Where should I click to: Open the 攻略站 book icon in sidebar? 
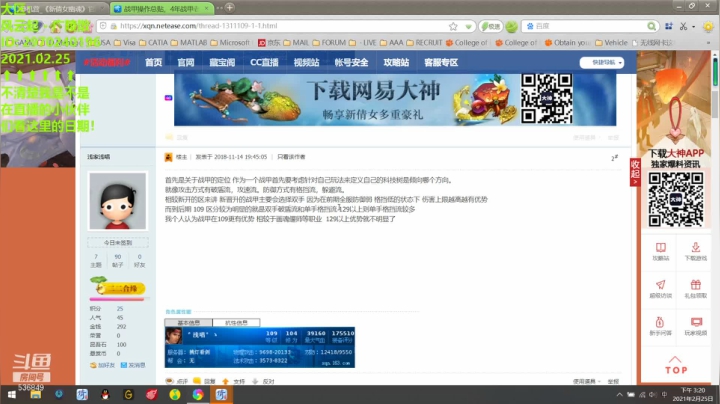[660, 248]
